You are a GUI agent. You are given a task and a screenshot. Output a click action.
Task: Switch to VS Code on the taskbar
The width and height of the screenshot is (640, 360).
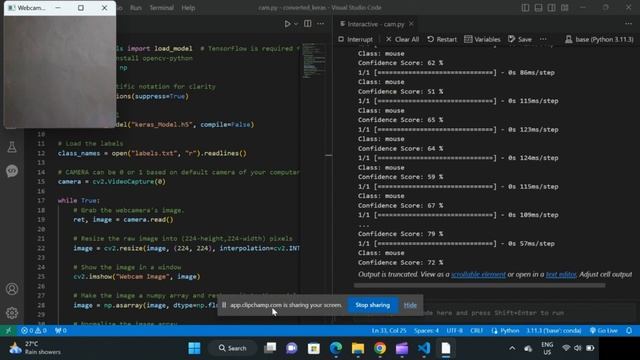click(x=424, y=348)
